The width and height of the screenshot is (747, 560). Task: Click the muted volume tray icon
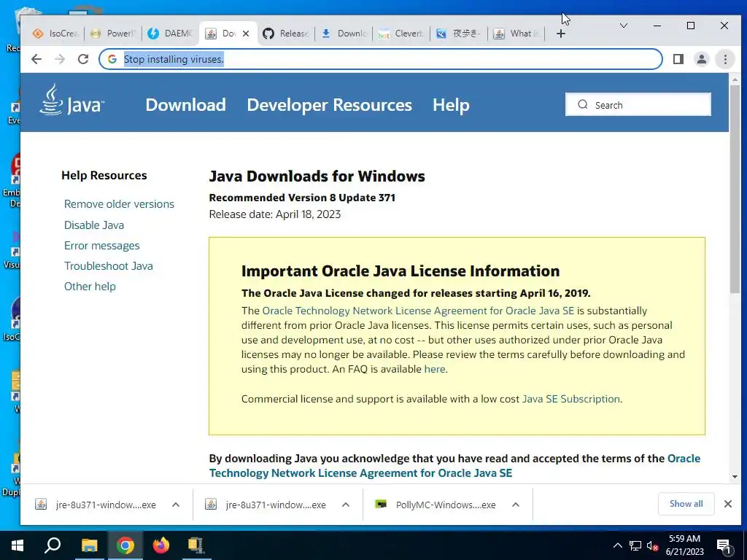coord(652,545)
